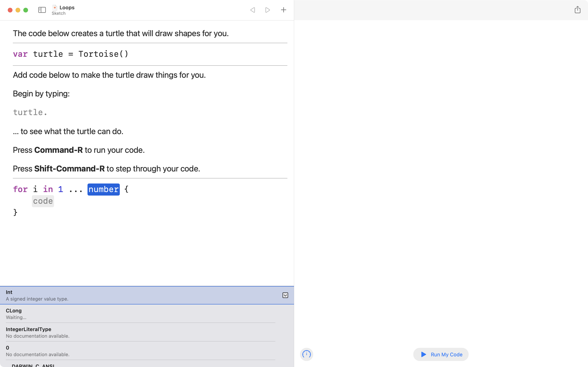
Task: Minimize the window with the yellow button
Action: pos(18,10)
